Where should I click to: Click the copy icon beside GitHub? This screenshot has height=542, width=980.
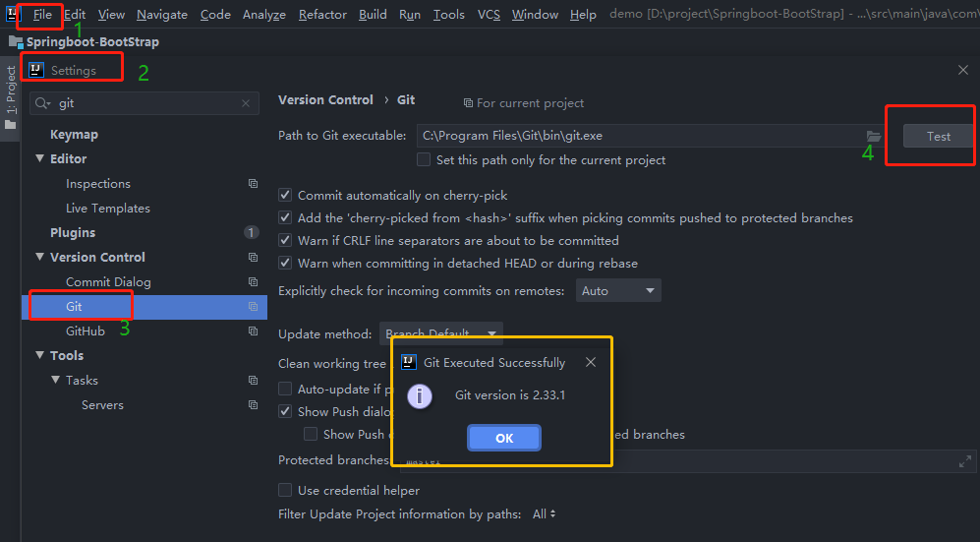pos(253,331)
